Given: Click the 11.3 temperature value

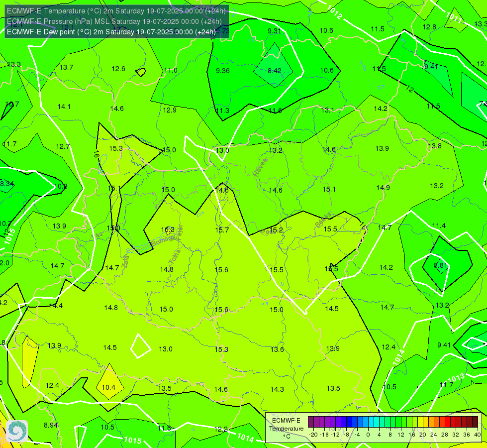Looking at the screenshot, I should pos(222,111).
